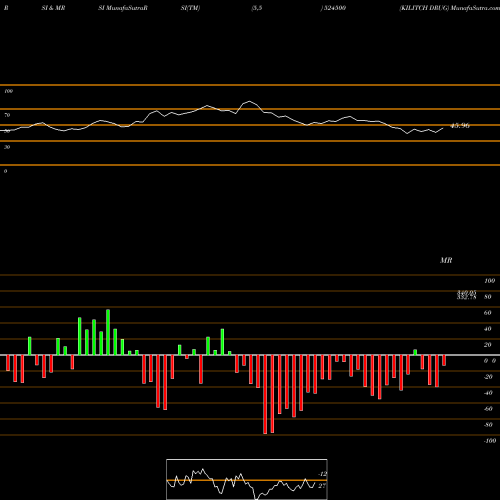Image resolution: width=500 pixels, height=500 pixels.
Task: Click the RSI axis label '100' at left
Action: pyautogui.click(x=8, y=91)
